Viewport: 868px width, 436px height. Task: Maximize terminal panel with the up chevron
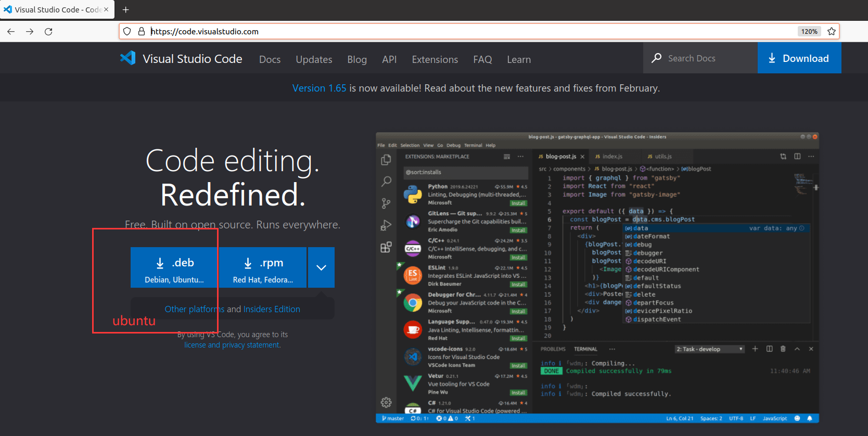coord(797,349)
